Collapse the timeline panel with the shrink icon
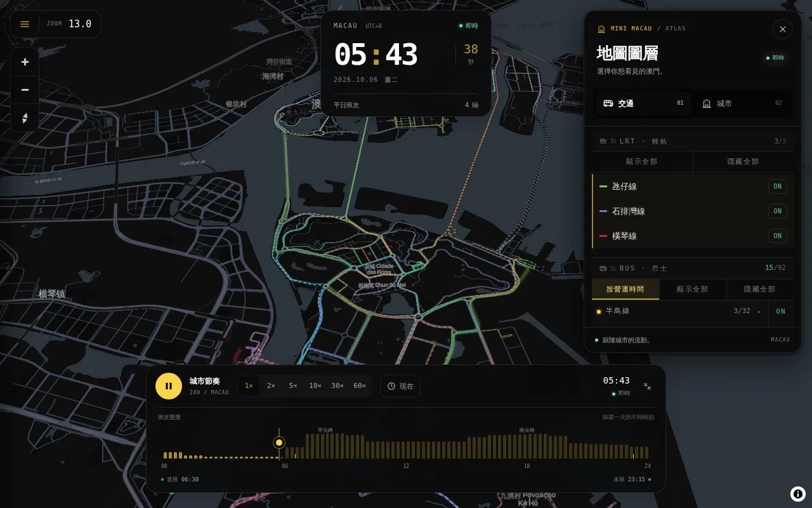This screenshot has width=812, height=508. (x=647, y=386)
